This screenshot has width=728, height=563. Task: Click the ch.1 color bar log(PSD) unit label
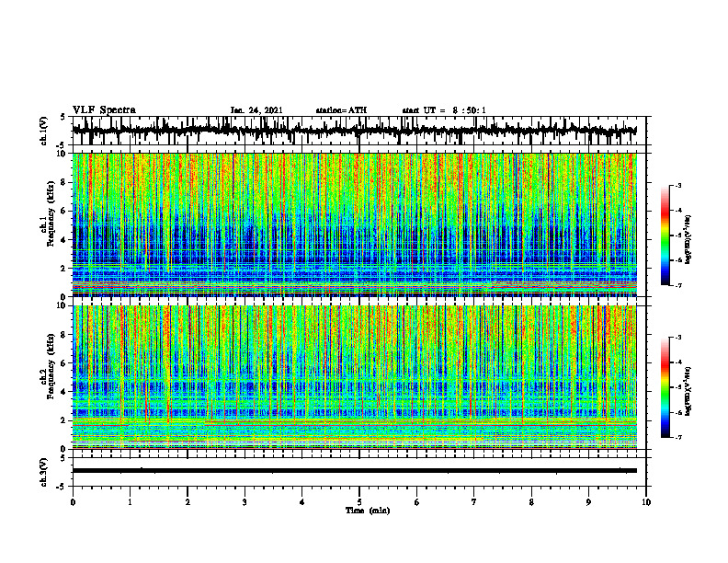(688, 239)
